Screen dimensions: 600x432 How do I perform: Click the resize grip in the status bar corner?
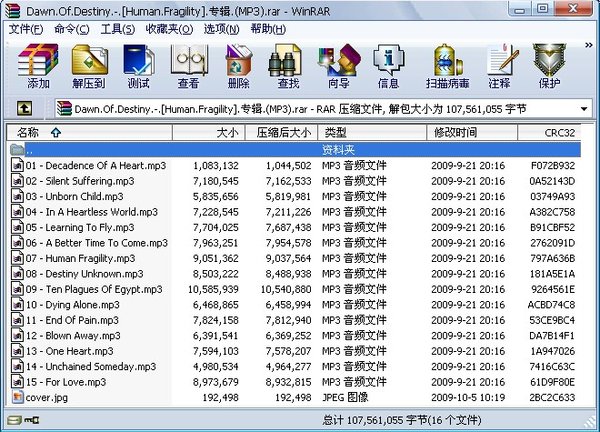pyautogui.click(x=590, y=422)
